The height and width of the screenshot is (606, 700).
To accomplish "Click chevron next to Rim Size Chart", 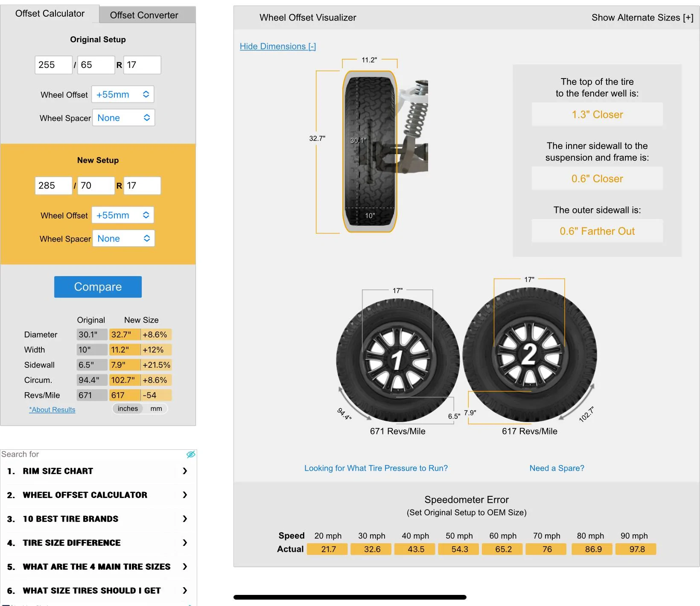I will click(185, 471).
